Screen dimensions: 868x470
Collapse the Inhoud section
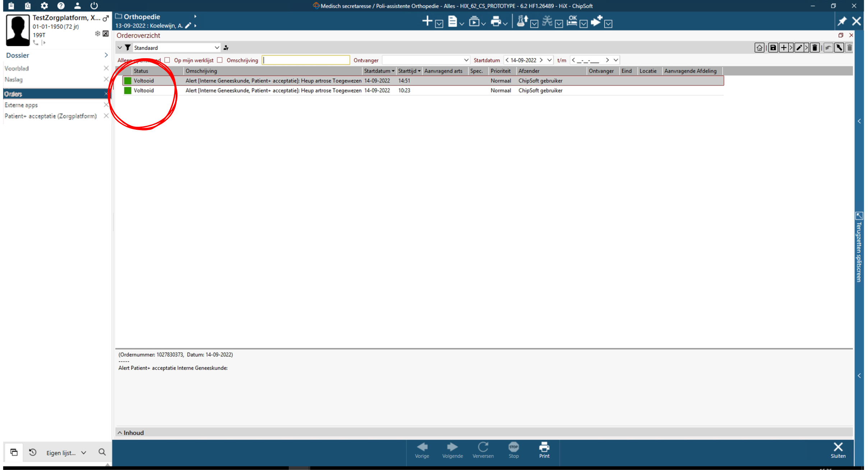(120, 433)
